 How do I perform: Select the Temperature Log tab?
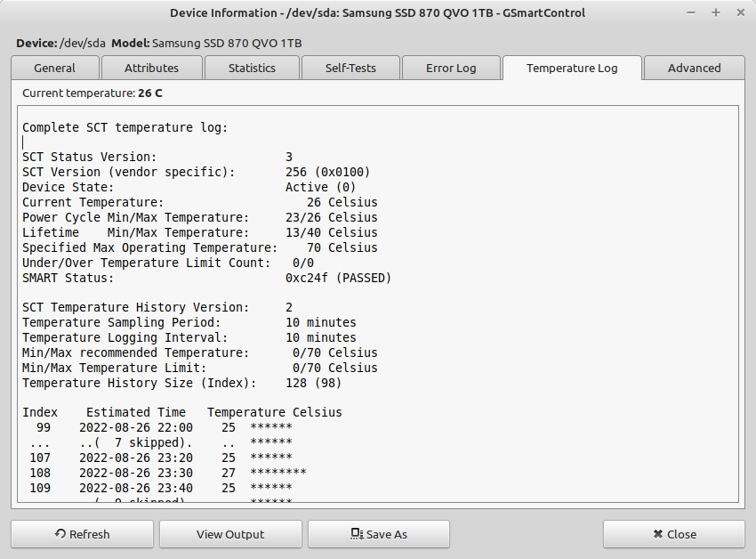coord(571,68)
